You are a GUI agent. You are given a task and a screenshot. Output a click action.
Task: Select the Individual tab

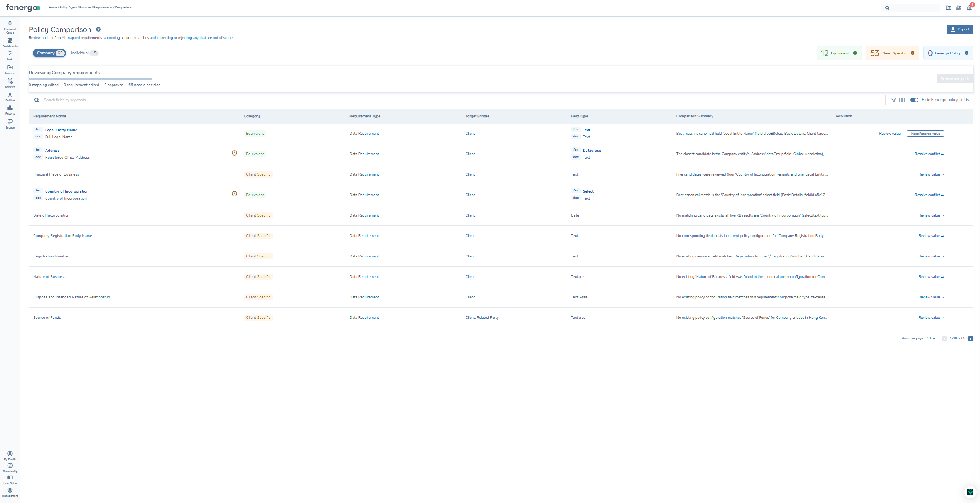click(x=84, y=53)
